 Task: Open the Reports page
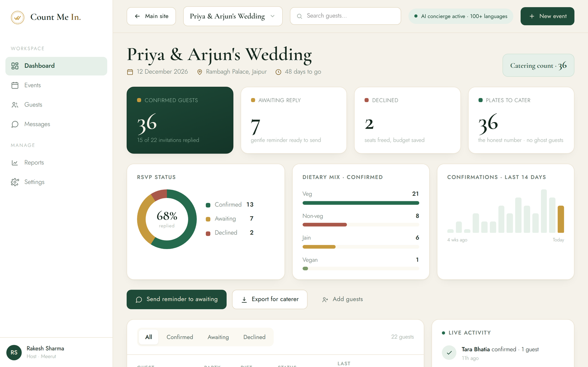pos(56,162)
